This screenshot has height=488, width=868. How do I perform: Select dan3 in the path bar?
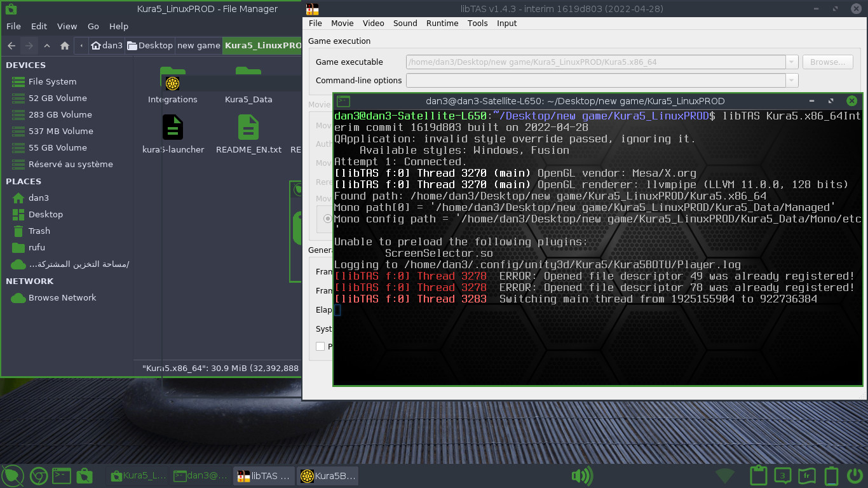point(106,46)
